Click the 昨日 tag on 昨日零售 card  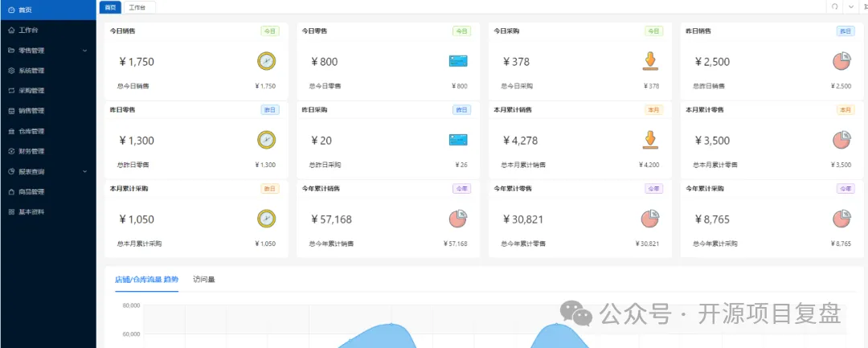click(270, 110)
